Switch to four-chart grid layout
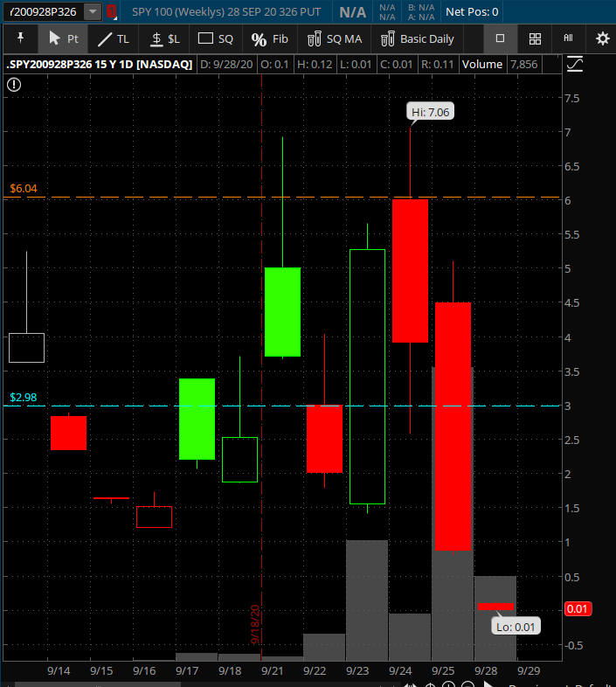The width and height of the screenshot is (616, 687). click(535, 38)
